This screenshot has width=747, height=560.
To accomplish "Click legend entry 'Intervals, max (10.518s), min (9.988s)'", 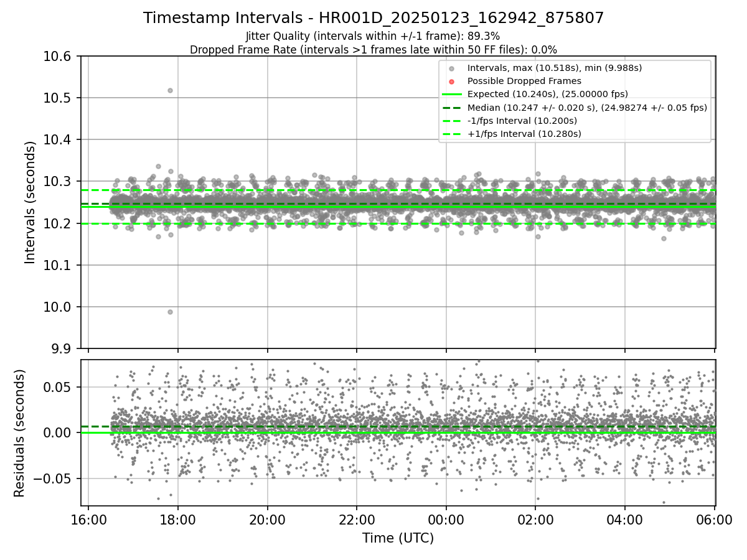I will pyautogui.click(x=555, y=68).
